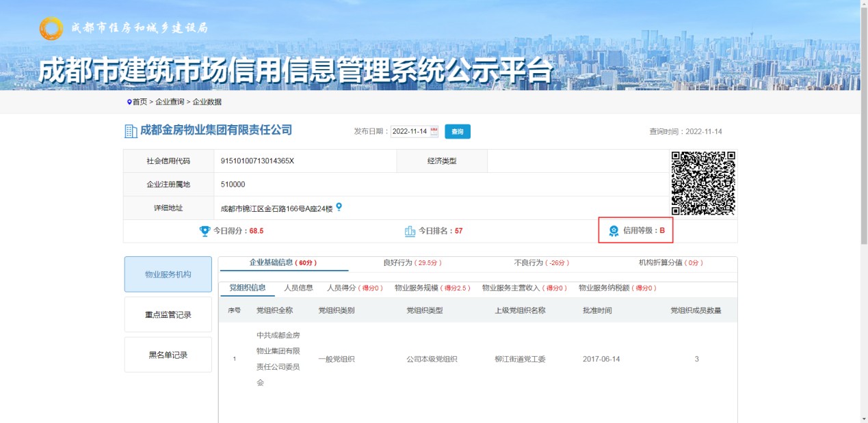Click the ranking chart icon
Screen dimensions: 868x423
pos(410,231)
